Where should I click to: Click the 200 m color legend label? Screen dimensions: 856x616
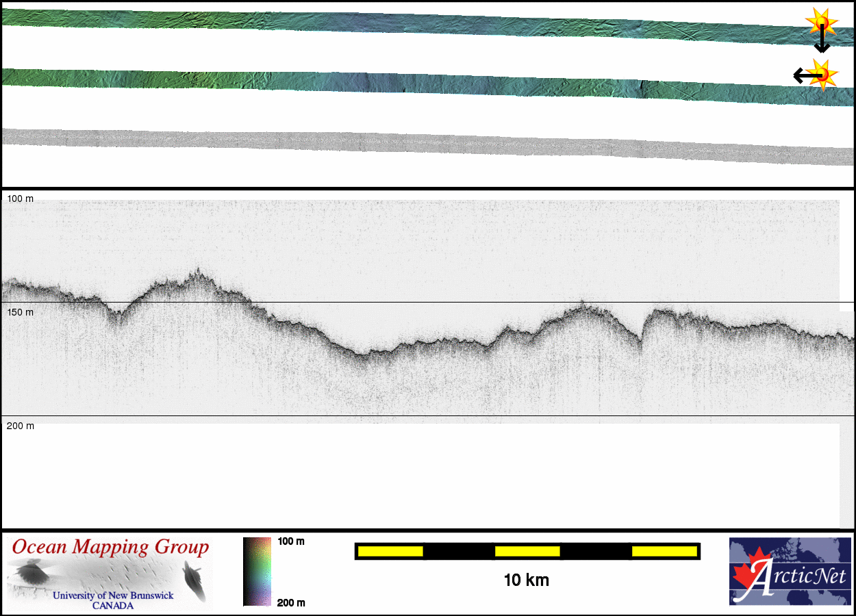291,602
